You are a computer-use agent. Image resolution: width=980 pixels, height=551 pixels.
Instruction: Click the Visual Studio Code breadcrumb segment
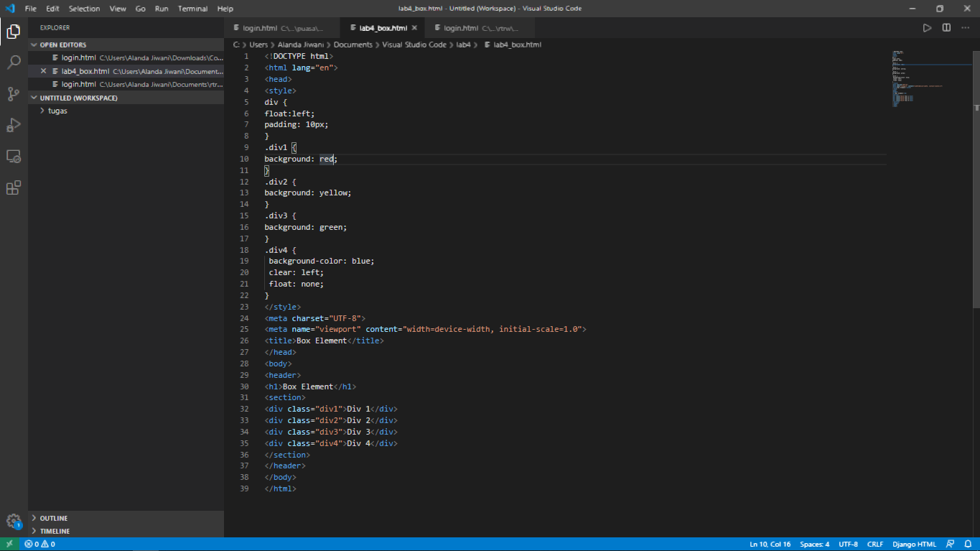[x=414, y=45]
